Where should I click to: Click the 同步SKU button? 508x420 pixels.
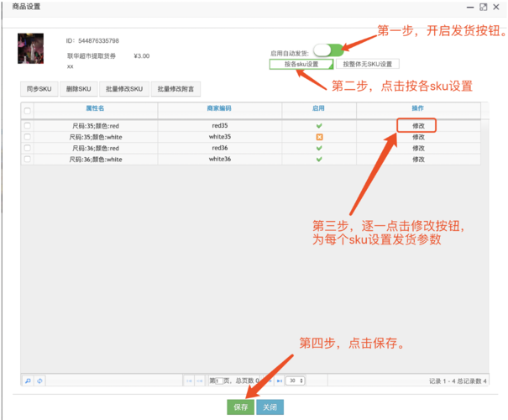coord(39,89)
